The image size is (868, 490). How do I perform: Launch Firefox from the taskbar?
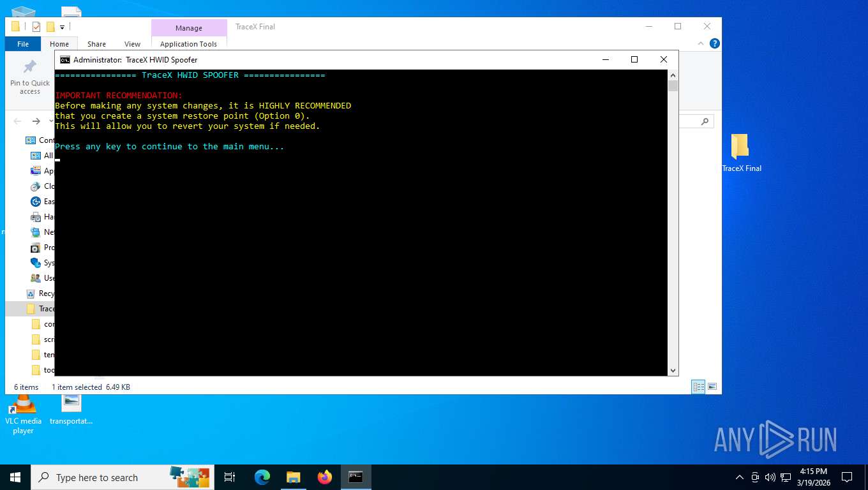pos(325,477)
